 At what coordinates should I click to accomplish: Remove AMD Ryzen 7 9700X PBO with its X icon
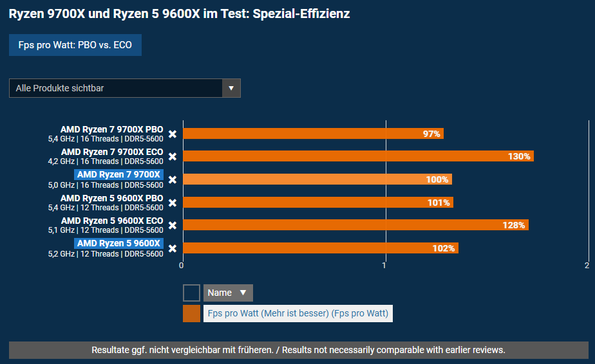click(173, 134)
